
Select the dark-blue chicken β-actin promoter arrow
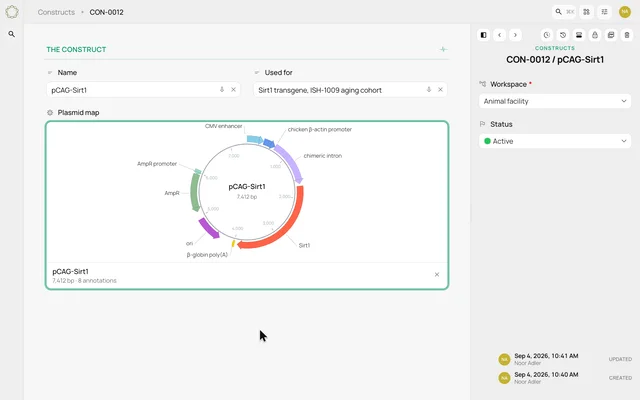[269, 143]
